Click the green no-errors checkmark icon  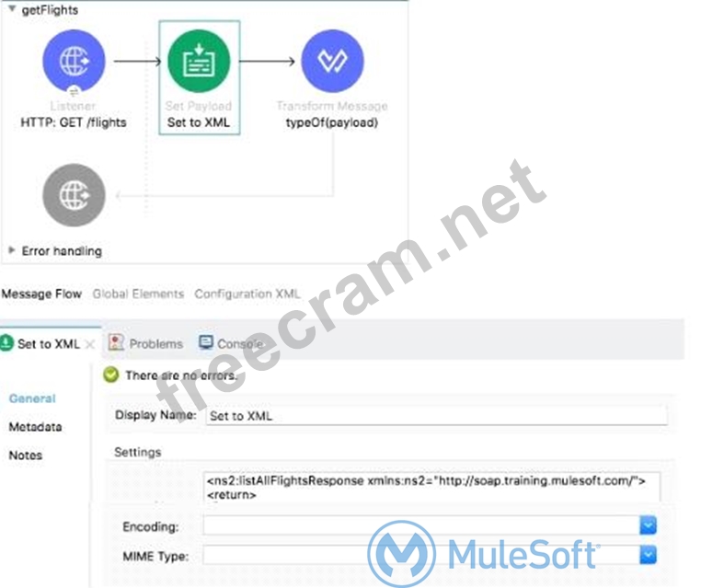point(110,375)
